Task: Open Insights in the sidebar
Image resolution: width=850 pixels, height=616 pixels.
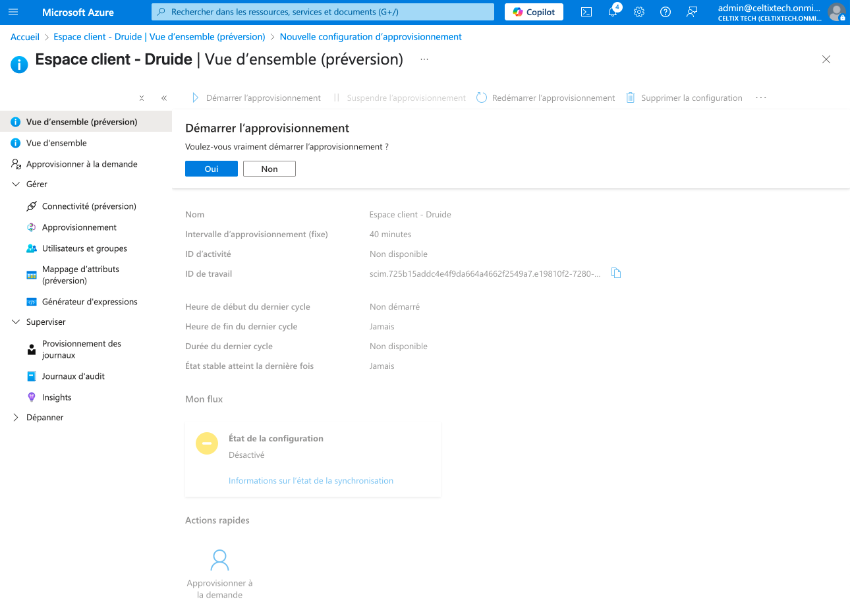Action: point(57,397)
